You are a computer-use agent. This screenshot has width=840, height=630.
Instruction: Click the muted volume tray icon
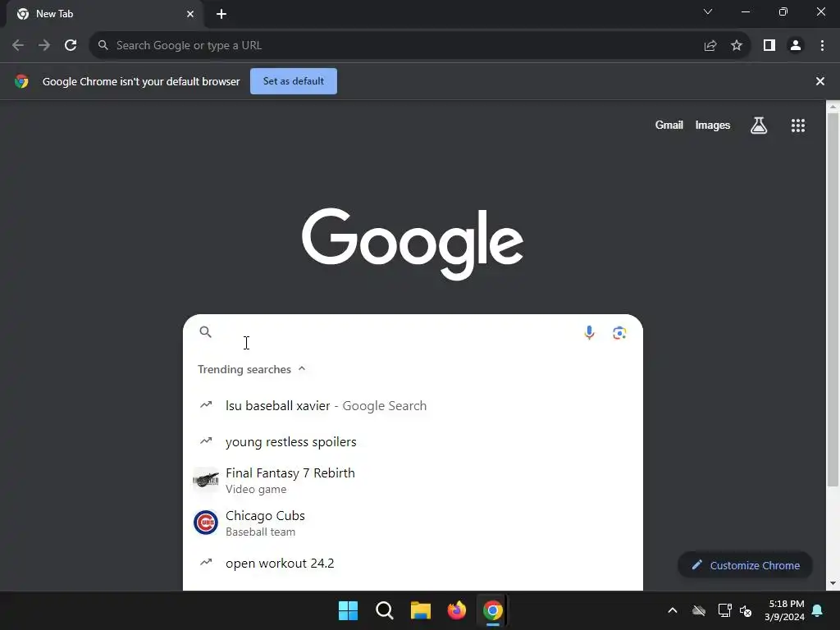[x=746, y=610]
